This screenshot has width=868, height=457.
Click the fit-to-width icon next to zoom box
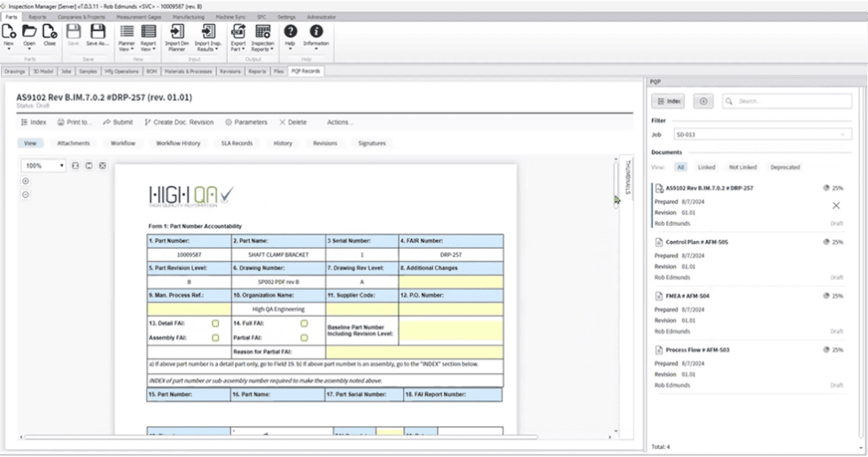75,166
